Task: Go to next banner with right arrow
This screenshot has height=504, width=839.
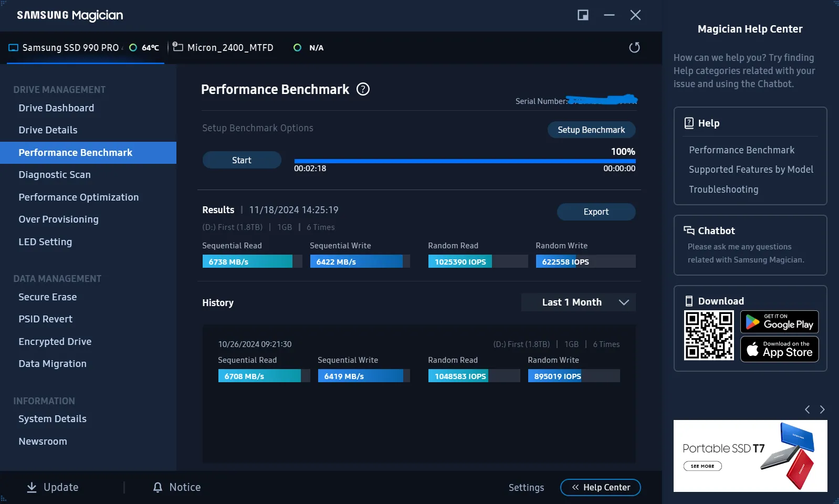Action: (x=822, y=409)
